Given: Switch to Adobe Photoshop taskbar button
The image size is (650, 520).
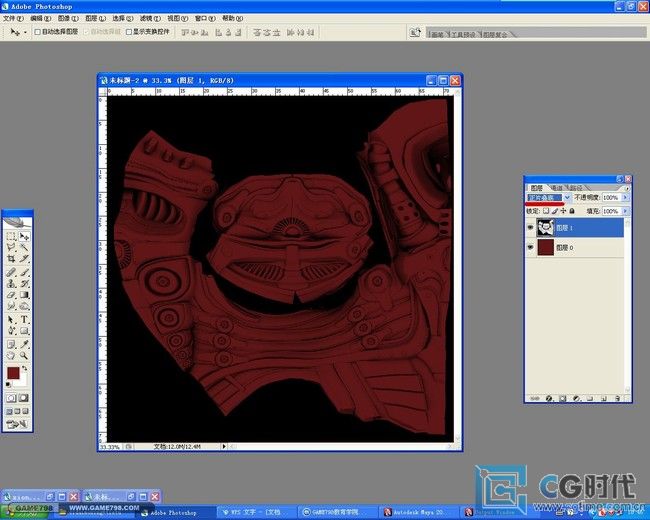Looking at the screenshot, I should [172, 512].
